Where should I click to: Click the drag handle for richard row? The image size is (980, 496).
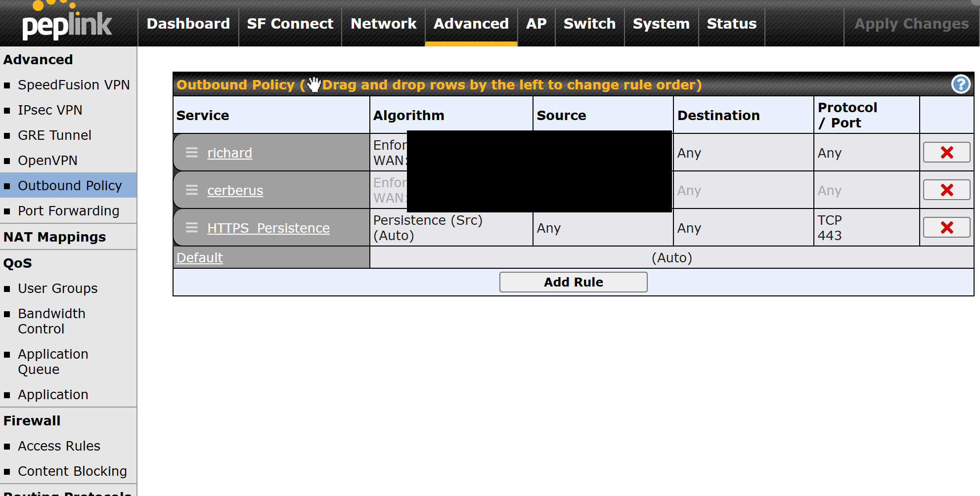click(x=192, y=153)
